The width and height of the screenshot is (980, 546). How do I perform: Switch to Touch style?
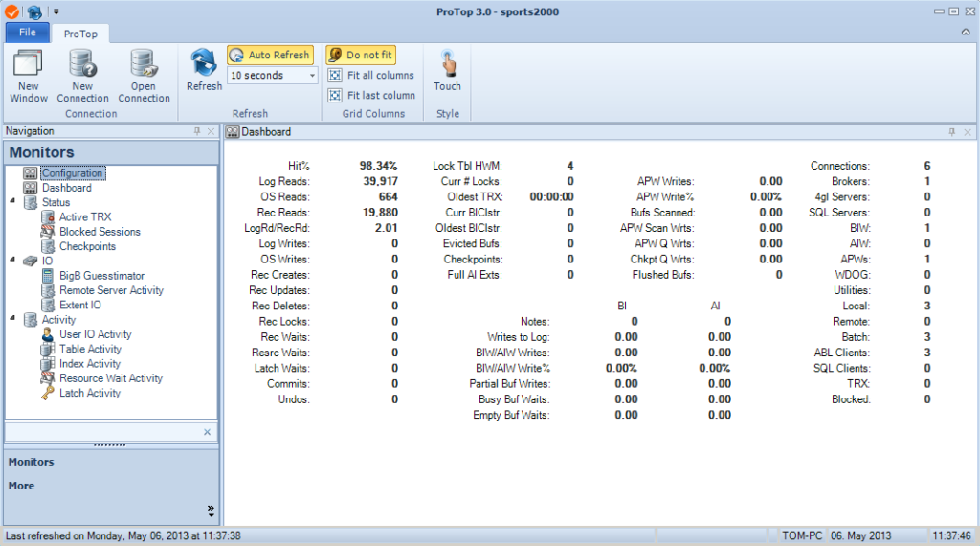click(448, 70)
